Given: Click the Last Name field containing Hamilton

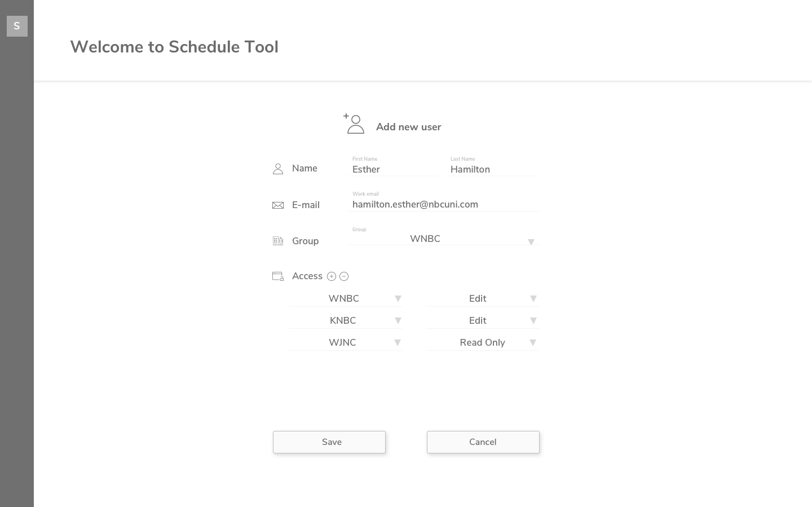Looking at the screenshot, I should click(x=493, y=169).
